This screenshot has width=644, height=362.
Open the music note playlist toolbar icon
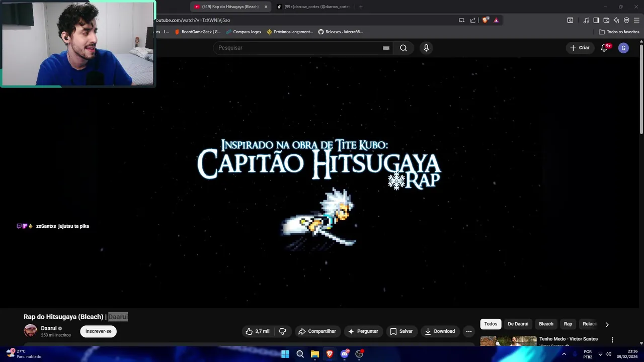(x=586, y=20)
